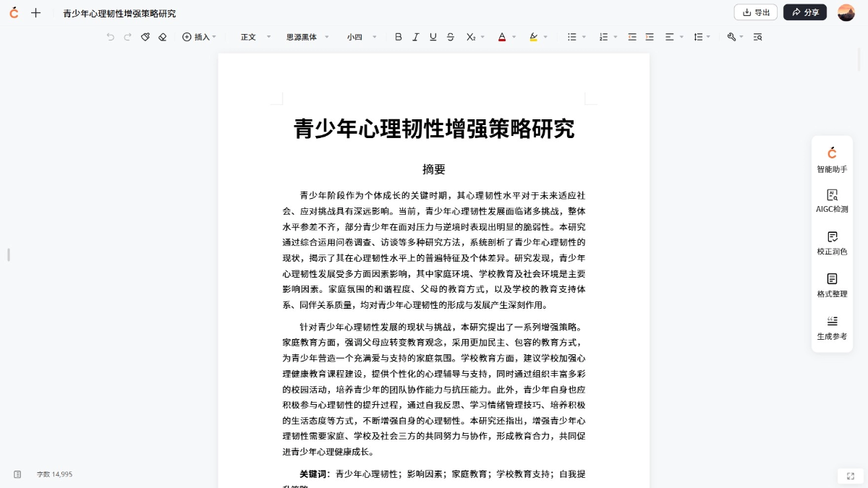Open the 正文 paragraph style dropdown
This screenshot has width=868, height=488.
pos(255,36)
